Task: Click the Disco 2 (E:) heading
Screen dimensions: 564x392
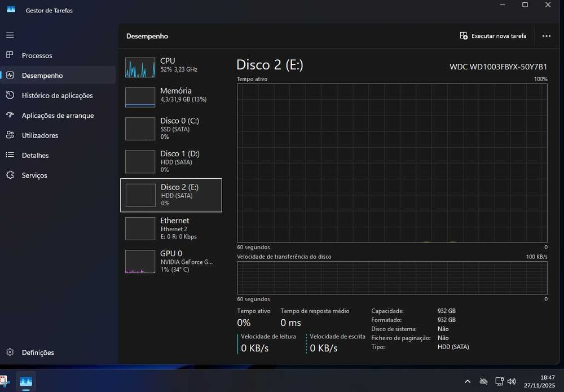Action: pyautogui.click(x=270, y=65)
